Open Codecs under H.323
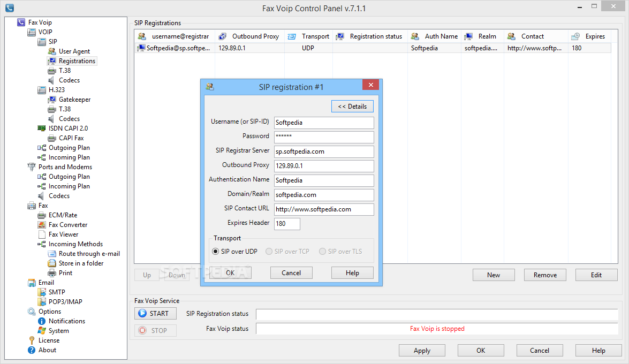The image size is (629, 364). (x=69, y=118)
